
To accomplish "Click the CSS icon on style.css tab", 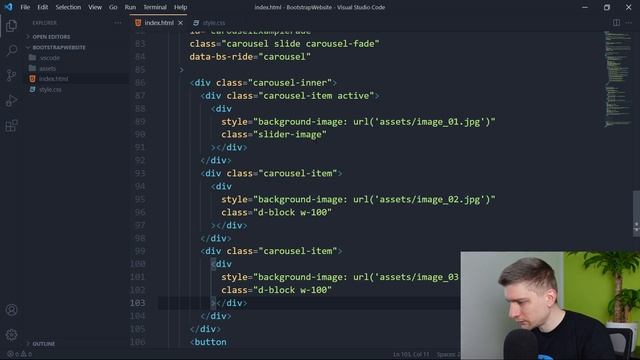I will (196, 23).
